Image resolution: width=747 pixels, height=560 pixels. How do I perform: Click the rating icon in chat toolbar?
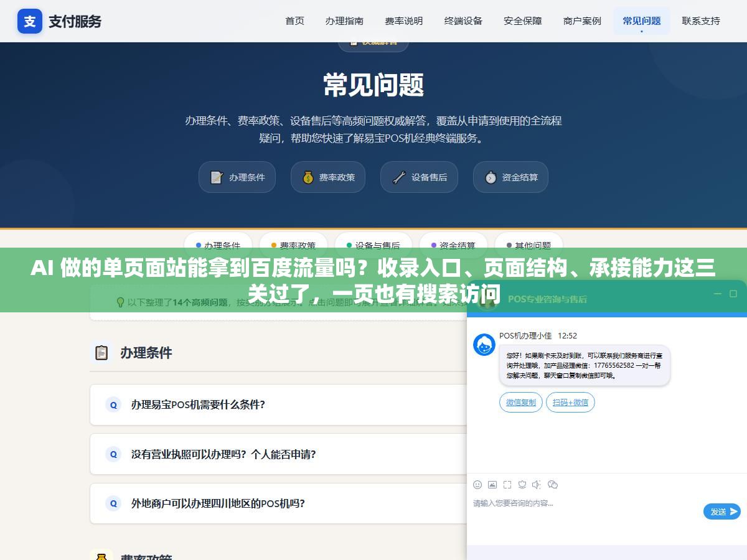click(522, 485)
